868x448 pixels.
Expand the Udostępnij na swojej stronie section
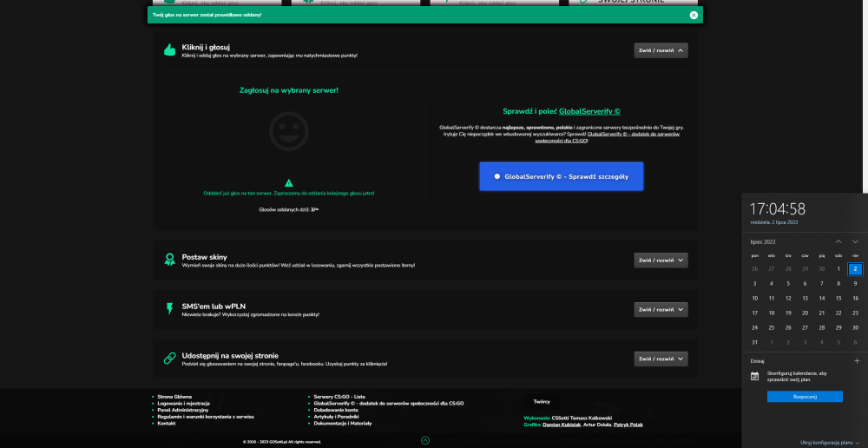pyautogui.click(x=661, y=359)
